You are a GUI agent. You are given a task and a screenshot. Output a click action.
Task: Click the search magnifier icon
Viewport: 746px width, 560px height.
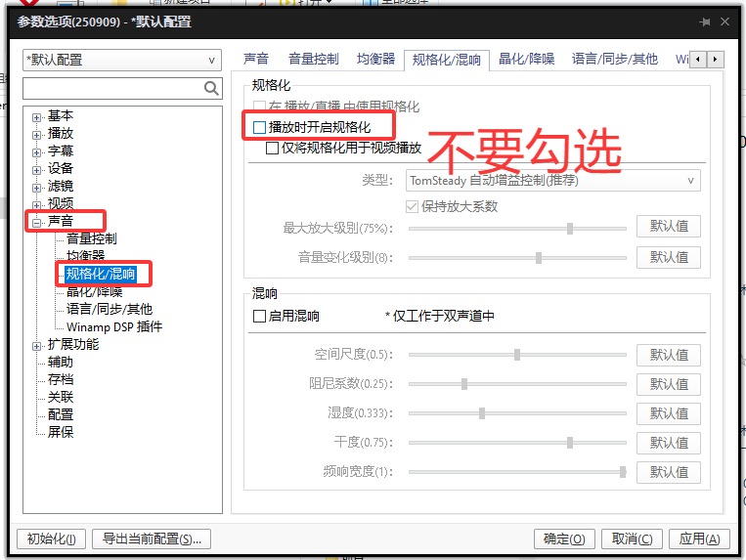[x=212, y=89]
